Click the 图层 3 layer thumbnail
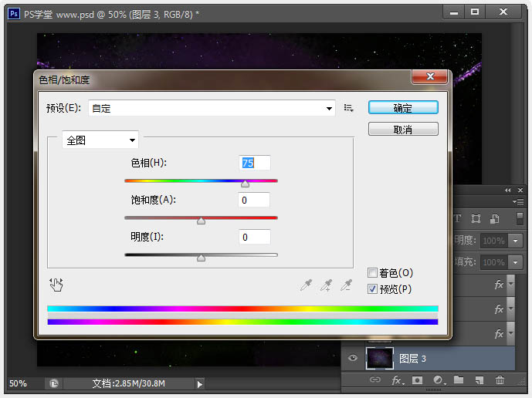Viewport: 532px width, 398px height. [380, 358]
